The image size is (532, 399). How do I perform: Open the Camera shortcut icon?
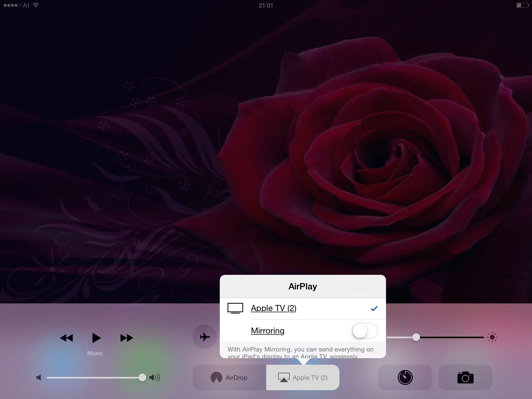point(465,377)
